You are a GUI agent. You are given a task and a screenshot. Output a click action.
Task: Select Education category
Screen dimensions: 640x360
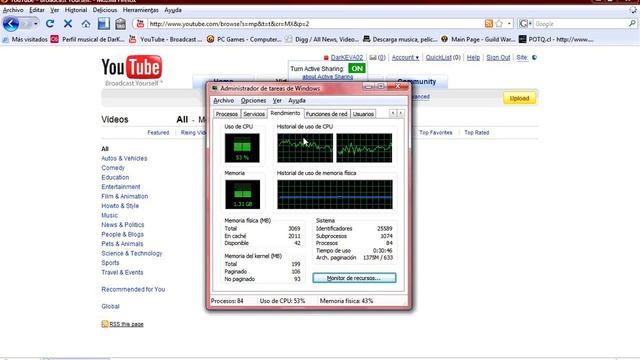115,178
